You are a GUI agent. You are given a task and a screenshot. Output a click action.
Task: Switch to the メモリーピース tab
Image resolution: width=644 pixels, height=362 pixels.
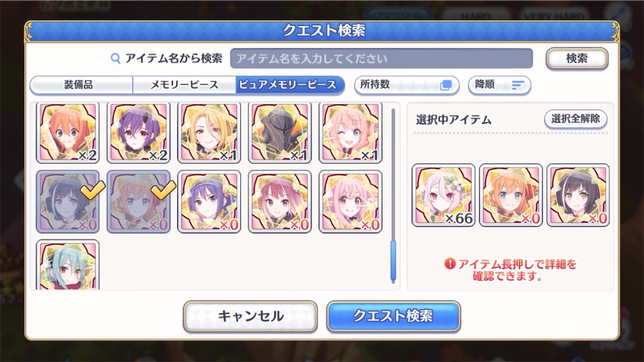(184, 85)
